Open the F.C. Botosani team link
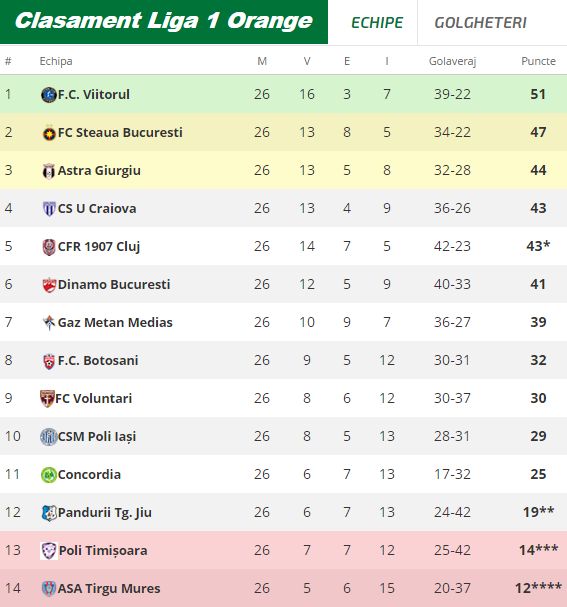Screen dimensions: 567x607 pos(98,360)
